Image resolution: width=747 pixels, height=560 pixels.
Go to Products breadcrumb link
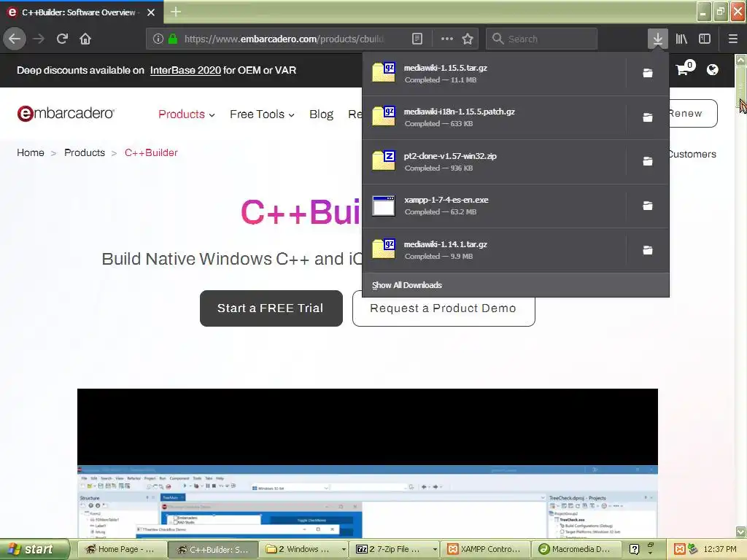click(85, 153)
